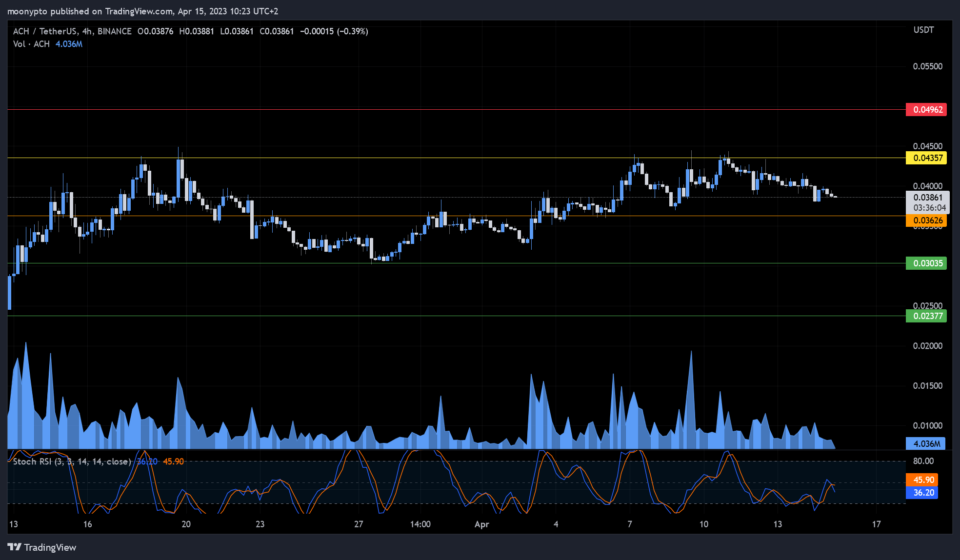Click the 23 date on time axis

point(260,524)
